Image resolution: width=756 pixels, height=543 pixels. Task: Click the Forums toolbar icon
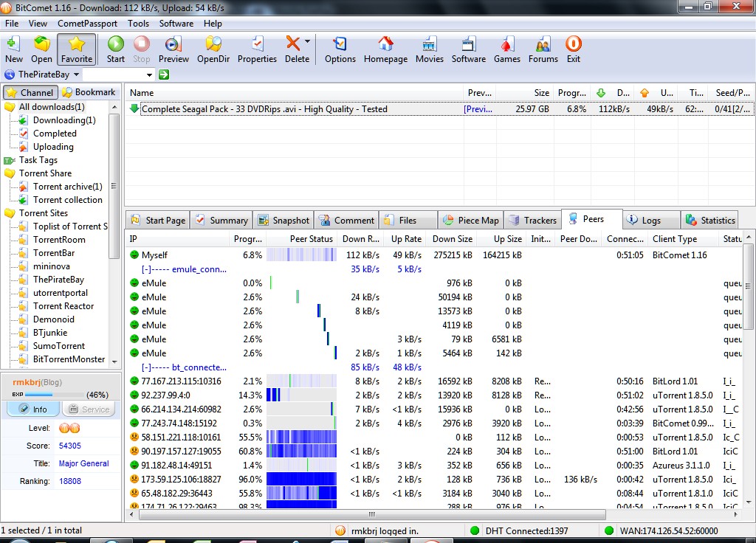[543, 49]
